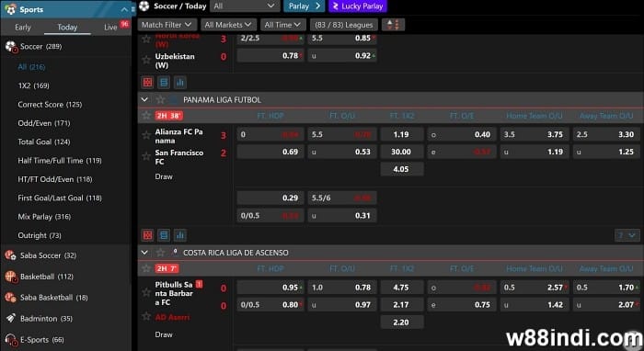The height and width of the screenshot is (351, 644).
Task: Select Total Goal (124) market
Action: (44, 142)
